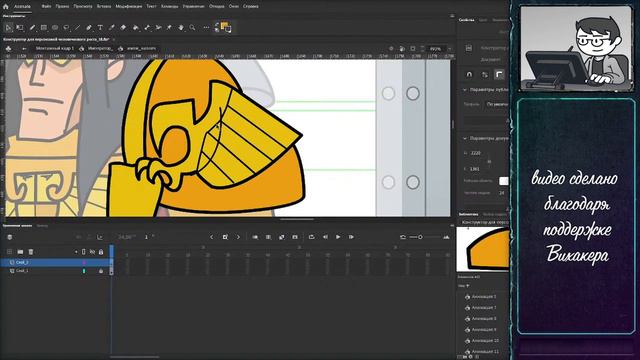Toggle playback loop in the timeline
This screenshot has width=640, height=360.
click(x=311, y=237)
